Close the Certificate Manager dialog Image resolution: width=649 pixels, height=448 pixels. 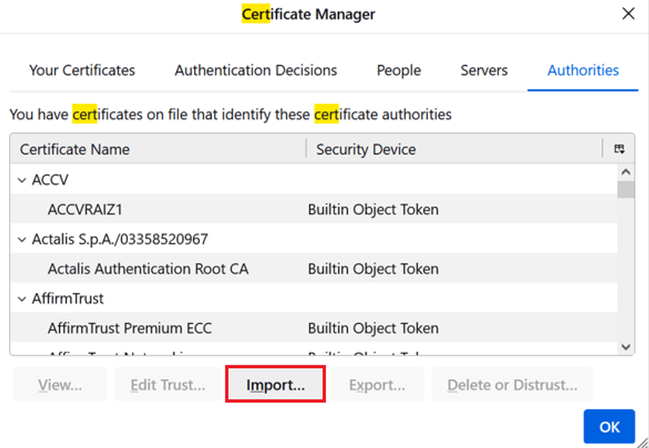coord(628,14)
